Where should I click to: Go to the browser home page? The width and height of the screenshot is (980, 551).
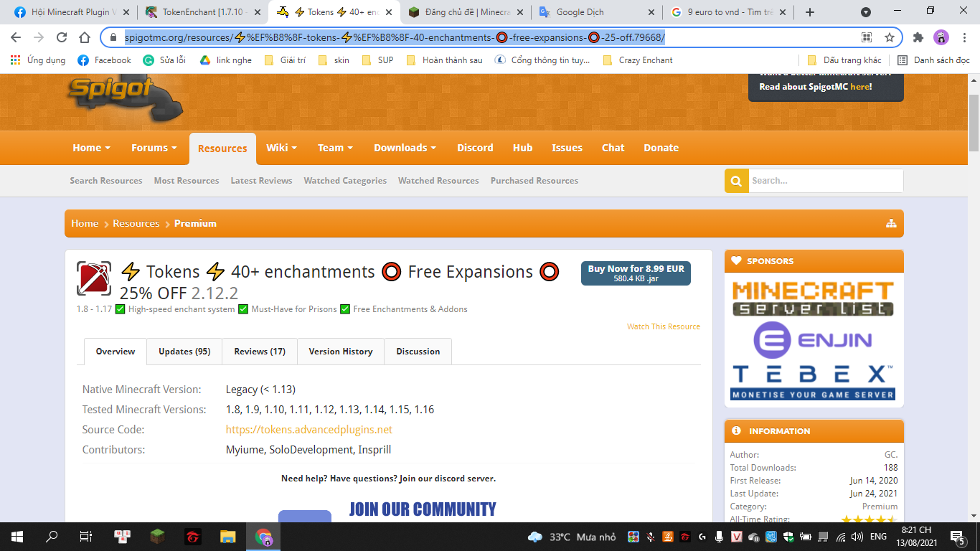click(x=85, y=37)
